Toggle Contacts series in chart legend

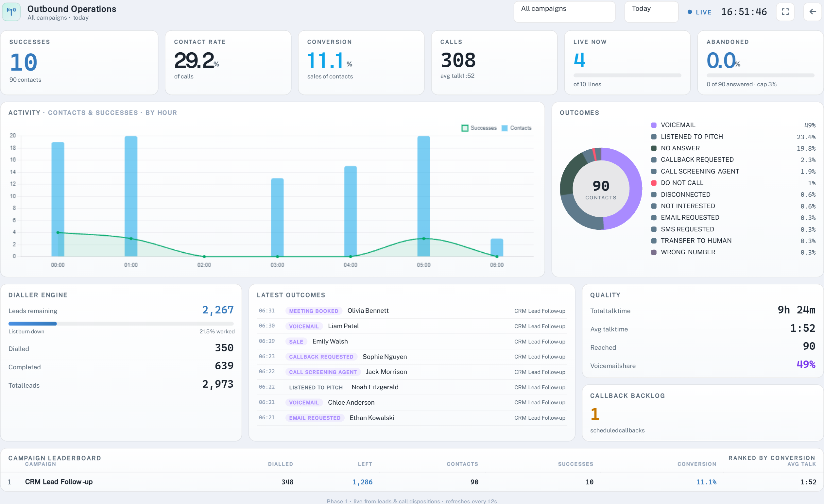517,128
